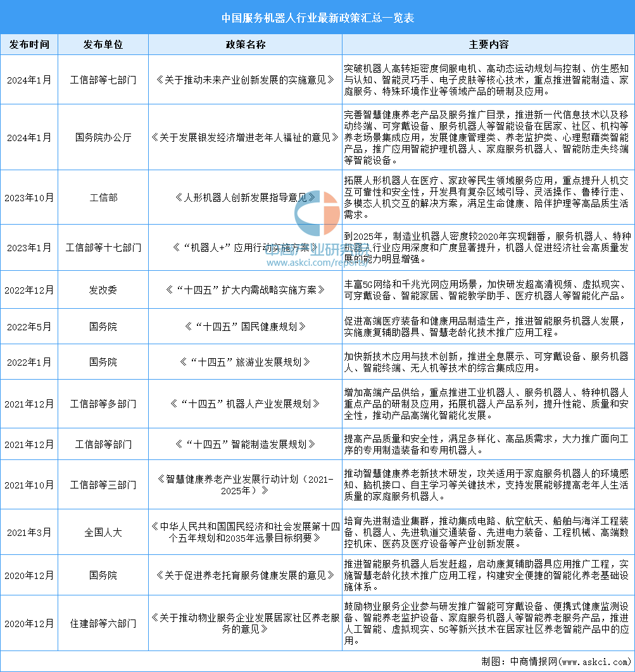The height and width of the screenshot is (672, 635).
Task: Click the policy 《"十四五"国民健康规划》
Action: pyautogui.click(x=245, y=327)
